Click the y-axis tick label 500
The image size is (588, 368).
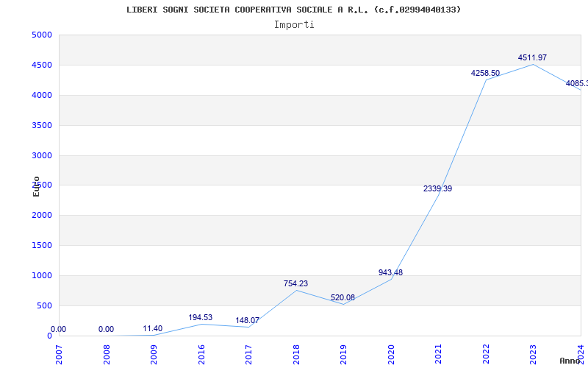(x=44, y=305)
